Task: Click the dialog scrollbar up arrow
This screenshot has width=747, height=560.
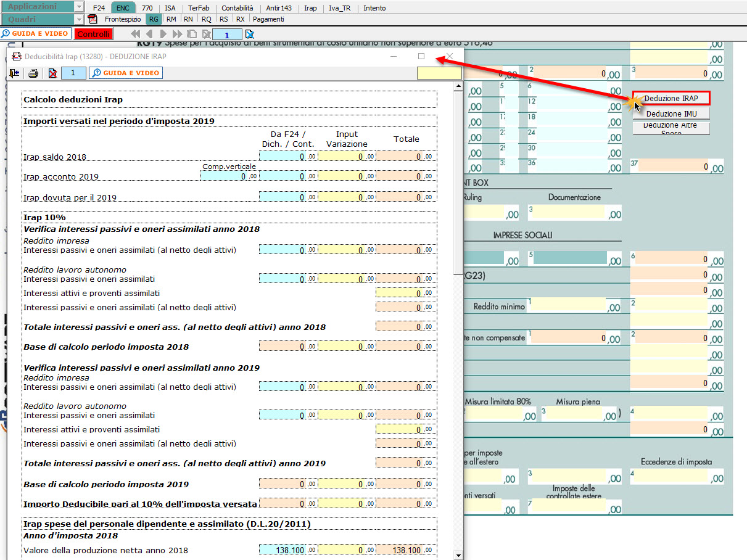Action: [x=458, y=87]
